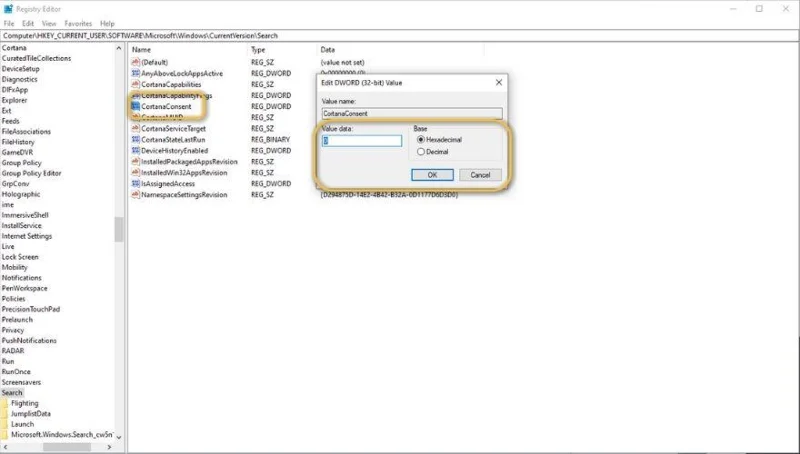Select the CortanaConsent value name
800x454 pixels.
pos(166,106)
